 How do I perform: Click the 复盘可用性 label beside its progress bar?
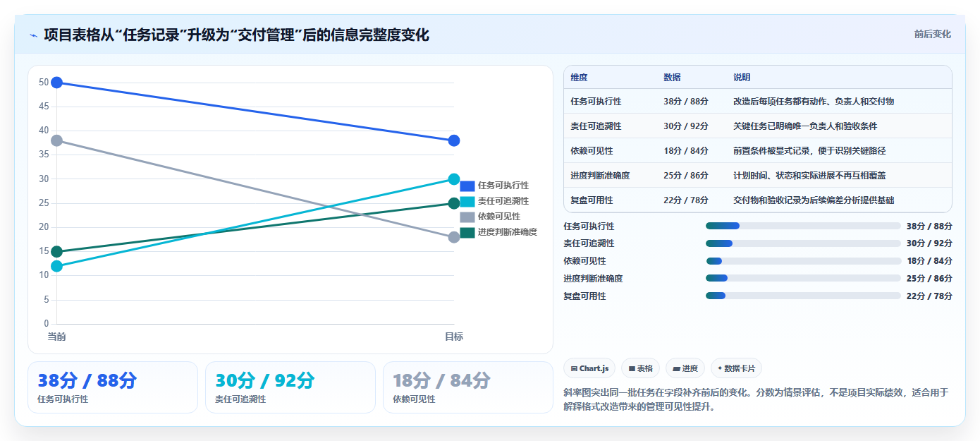pyautogui.click(x=584, y=296)
